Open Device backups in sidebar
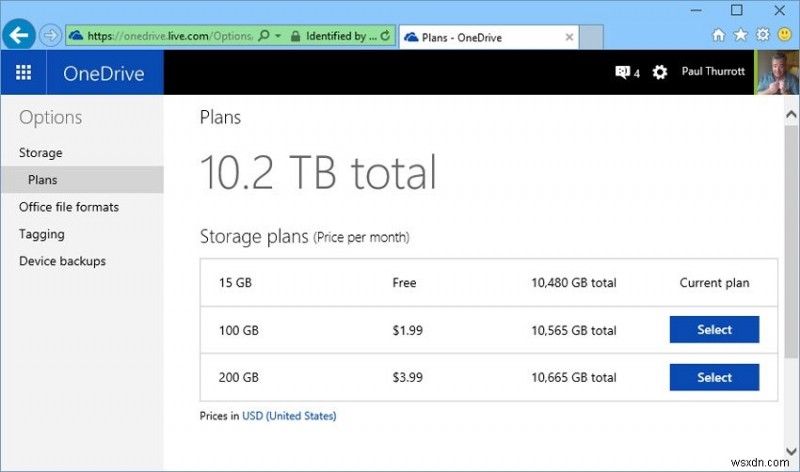Viewport: 800px width, 472px height. 62,261
